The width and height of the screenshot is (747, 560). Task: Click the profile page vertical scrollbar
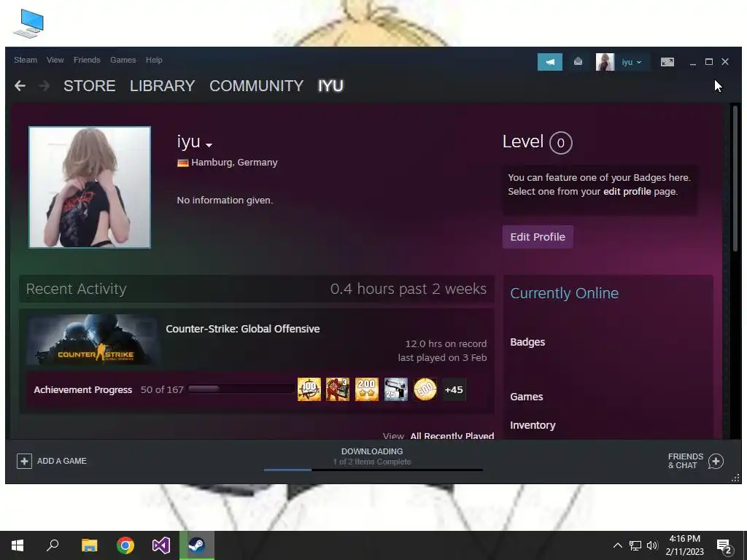[735, 179]
